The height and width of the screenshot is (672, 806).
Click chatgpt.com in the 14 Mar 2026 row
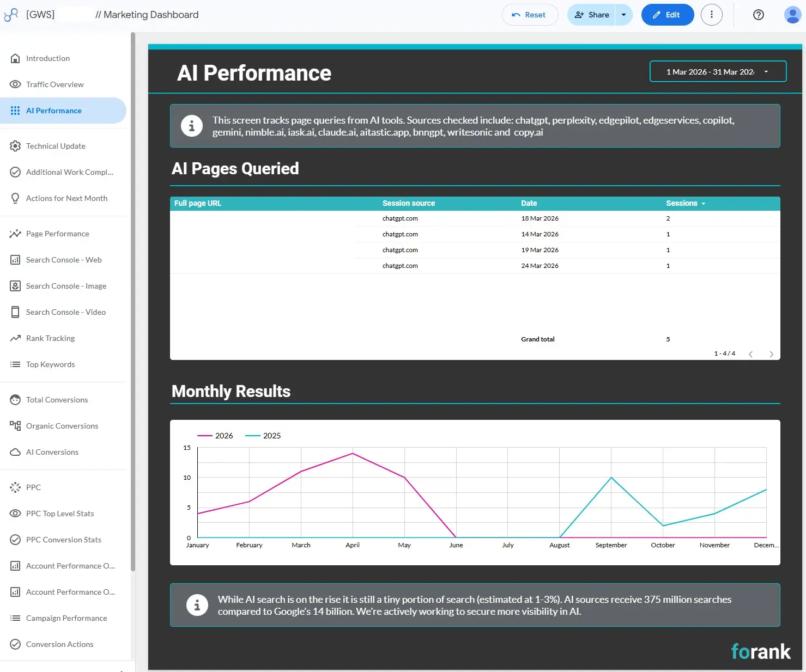tap(400, 234)
